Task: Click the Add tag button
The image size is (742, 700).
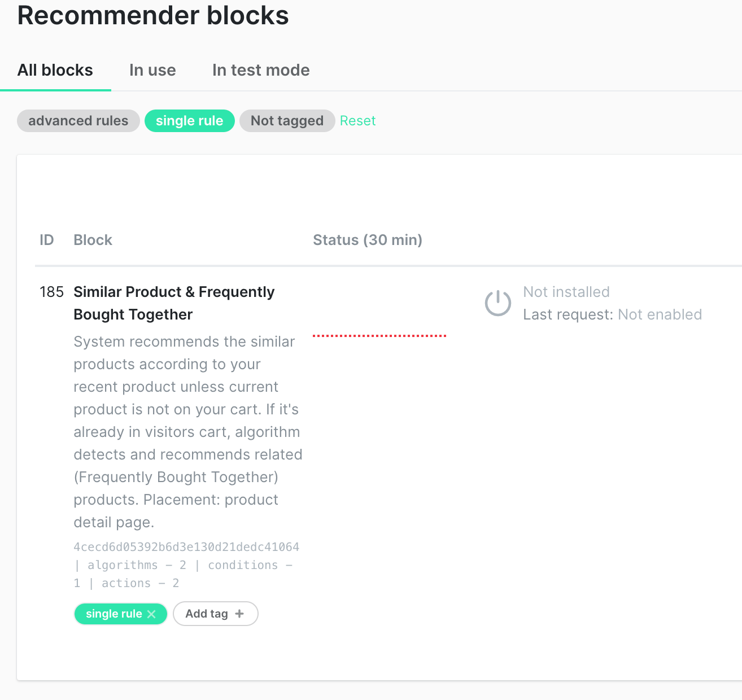Action: click(x=215, y=614)
